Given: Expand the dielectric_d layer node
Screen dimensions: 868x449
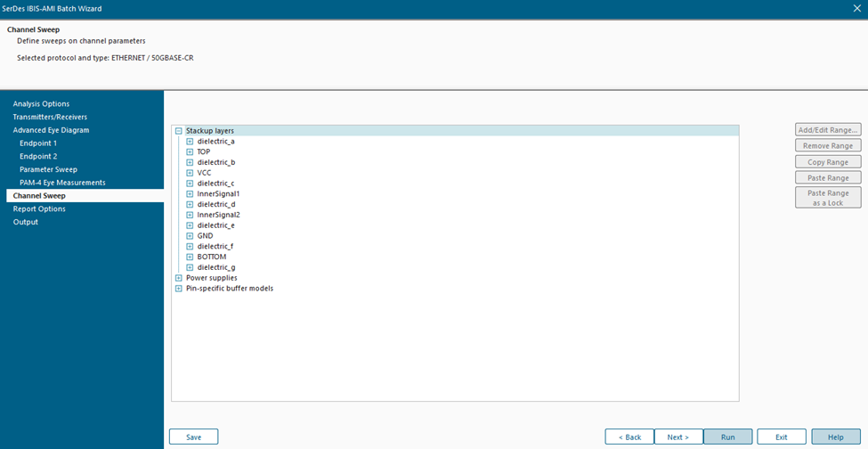Looking at the screenshot, I should tap(190, 205).
